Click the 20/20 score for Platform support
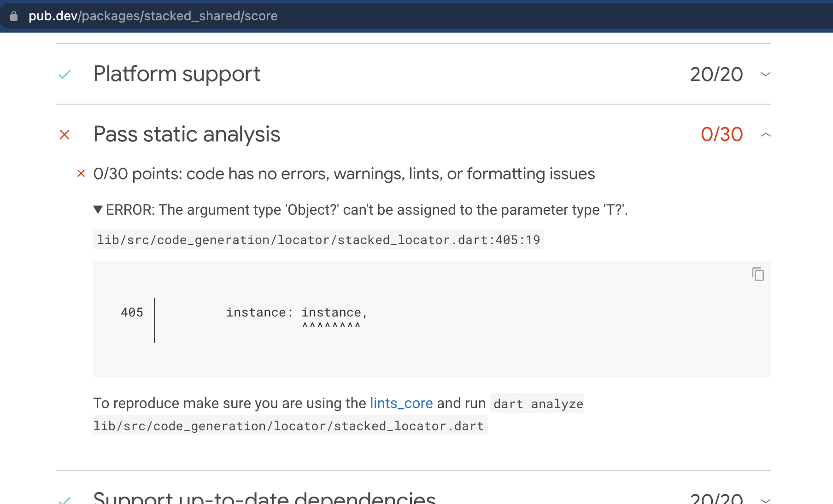 pyautogui.click(x=716, y=74)
